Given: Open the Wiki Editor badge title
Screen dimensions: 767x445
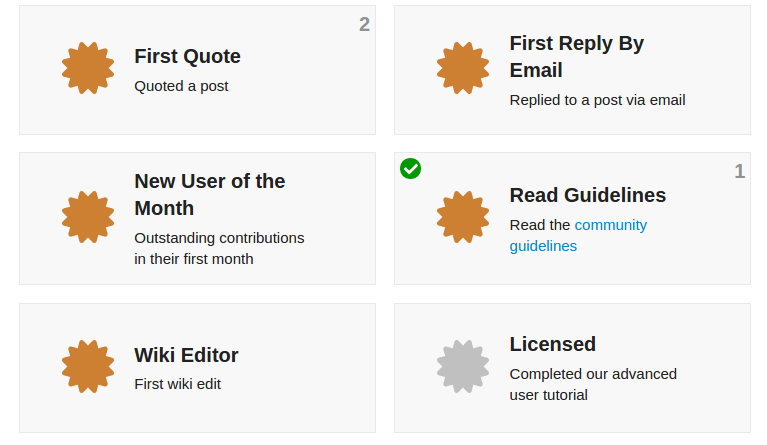Looking at the screenshot, I should pos(186,355).
